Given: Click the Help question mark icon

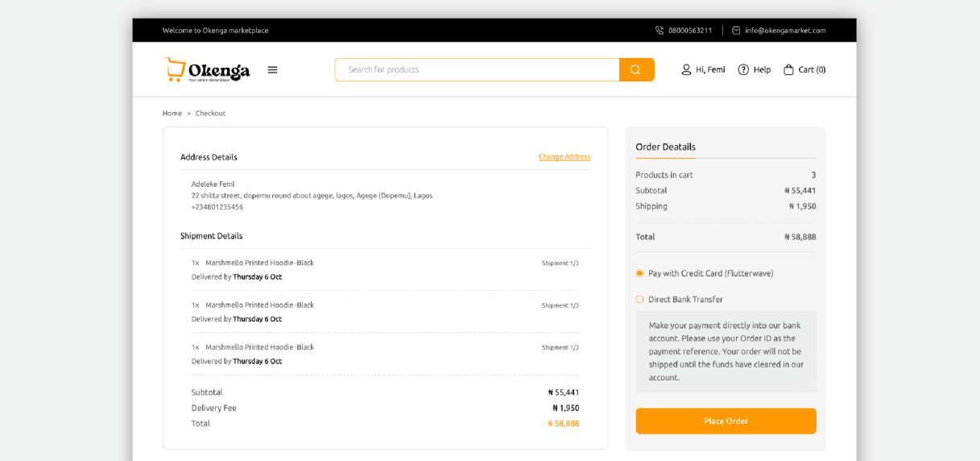Looking at the screenshot, I should (x=743, y=70).
